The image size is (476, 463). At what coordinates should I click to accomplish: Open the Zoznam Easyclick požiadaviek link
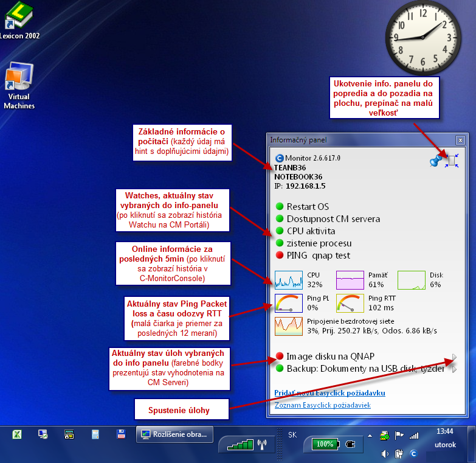tap(322, 405)
